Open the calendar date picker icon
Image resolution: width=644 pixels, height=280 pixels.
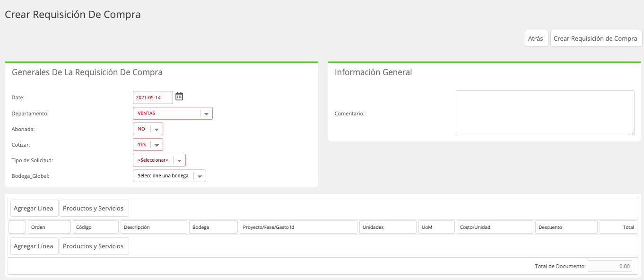point(179,96)
